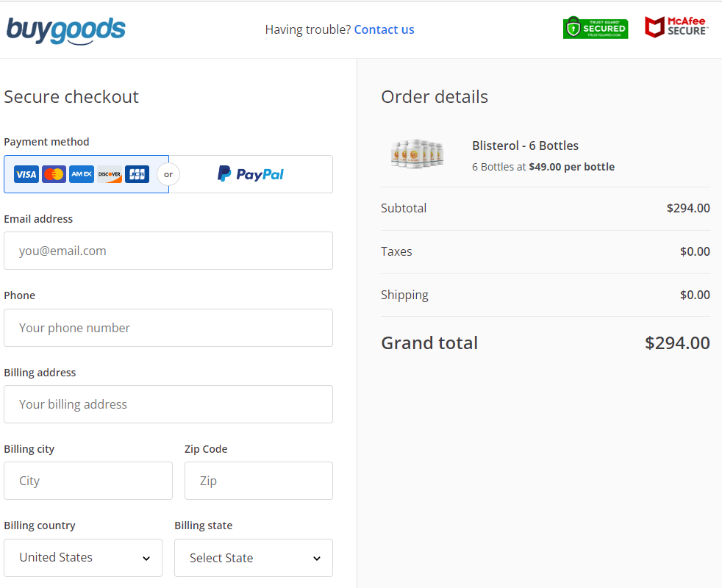Click the Zip Code field
This screenshot has width=722, height=588.
coord(258,481)
